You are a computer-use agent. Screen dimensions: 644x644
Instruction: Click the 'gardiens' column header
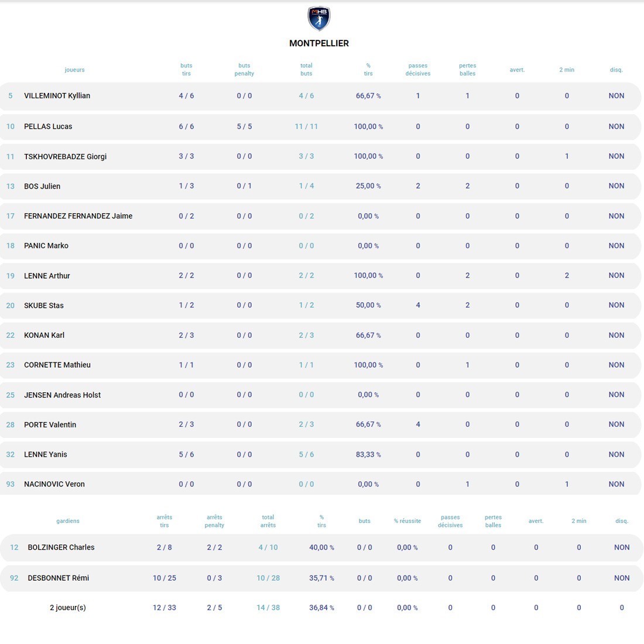68,521
